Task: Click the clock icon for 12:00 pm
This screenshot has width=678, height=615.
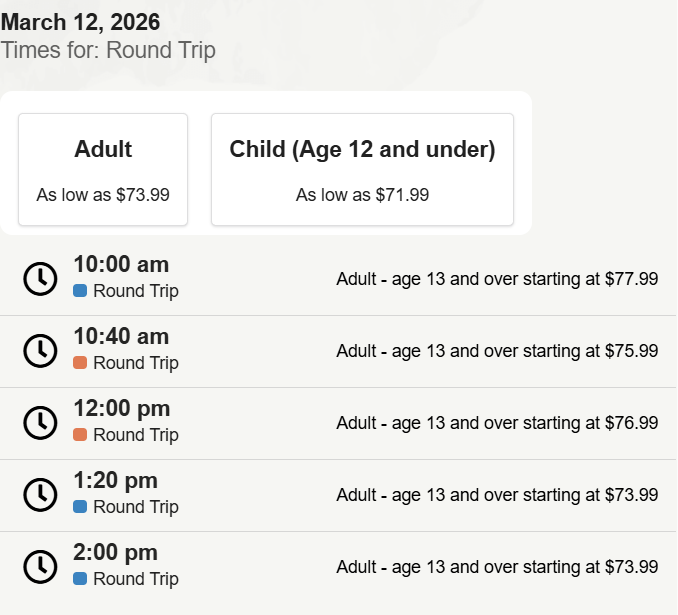Action: click(40, 423)
